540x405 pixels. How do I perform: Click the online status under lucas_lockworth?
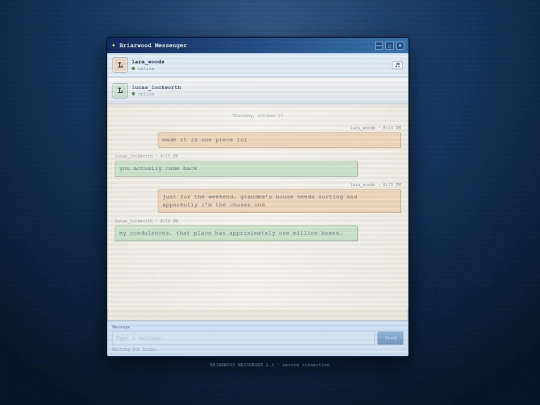click(x=143, y=94)
